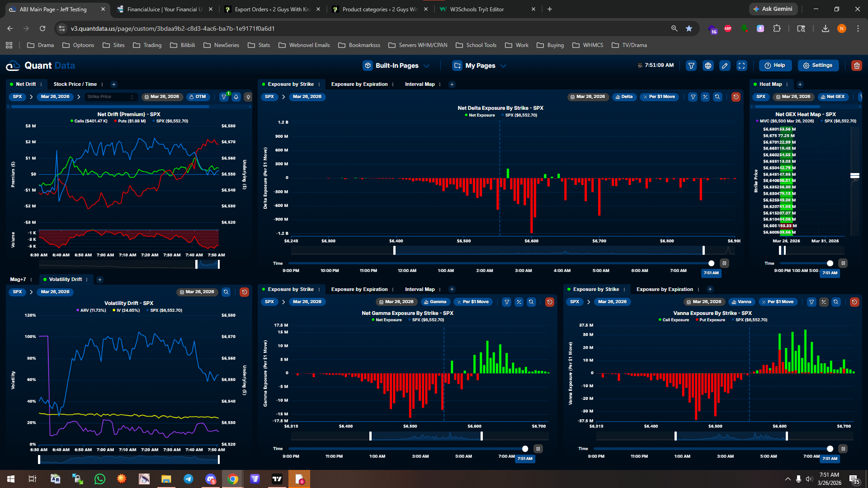Image resolution: width=868 pixels, height=488 pixels.
Task: Click the pencil edit page icon
Action: tap(725, 66)
